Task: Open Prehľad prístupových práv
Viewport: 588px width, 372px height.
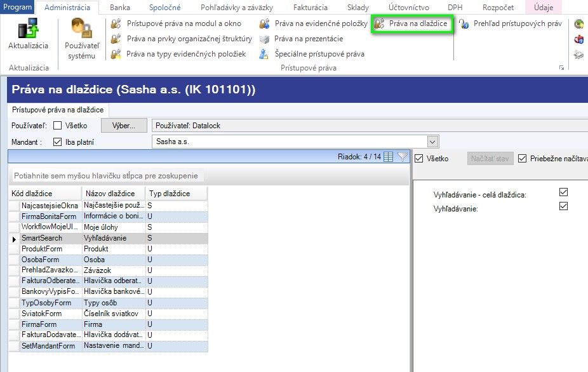Action: pos(511,23)
